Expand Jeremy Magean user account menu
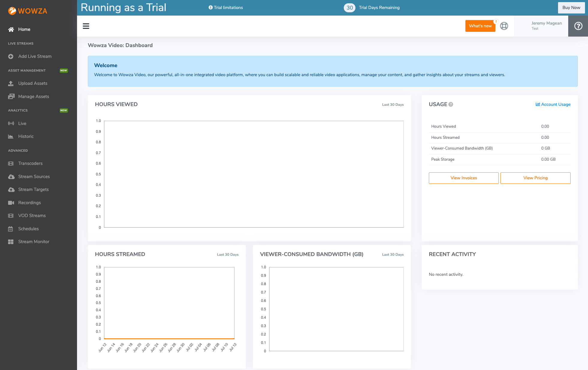 click(546, 25)
